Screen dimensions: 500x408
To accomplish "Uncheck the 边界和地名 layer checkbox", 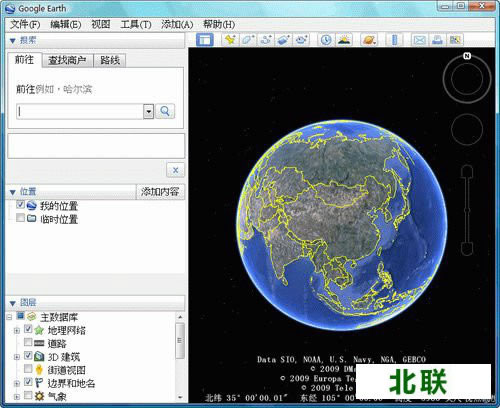I will [x=28, y=382].
